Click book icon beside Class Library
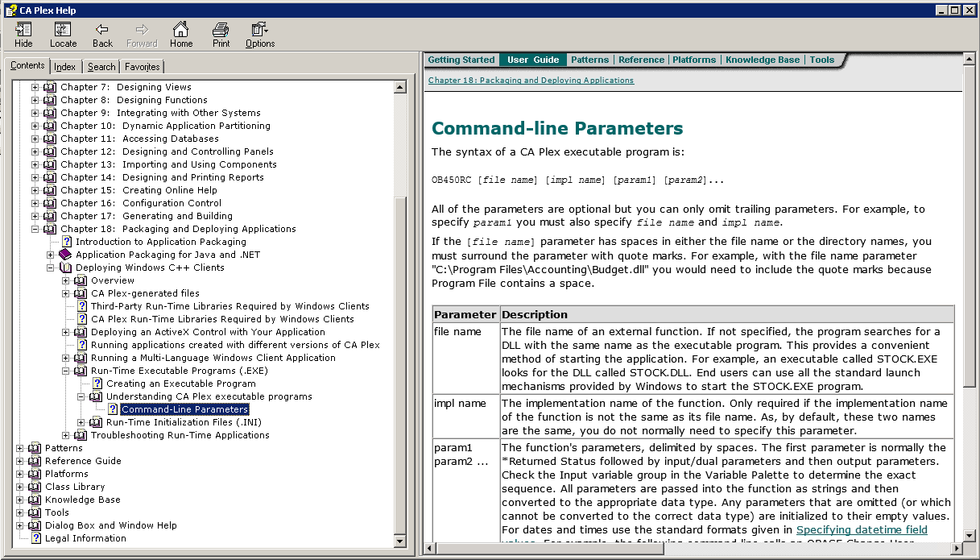 pos(35,487)
